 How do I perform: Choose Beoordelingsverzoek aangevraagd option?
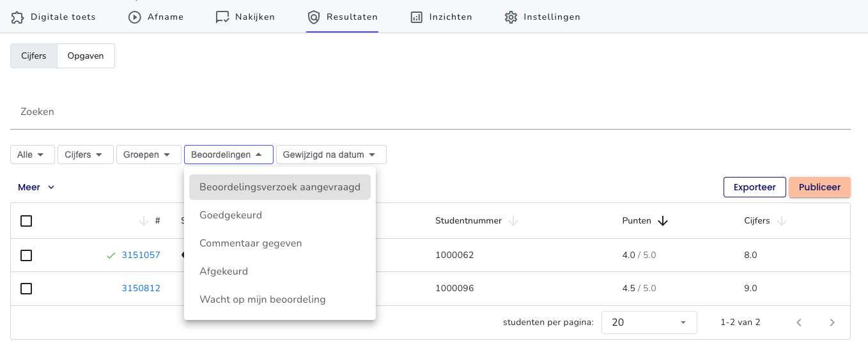click(x=280, y=187)
